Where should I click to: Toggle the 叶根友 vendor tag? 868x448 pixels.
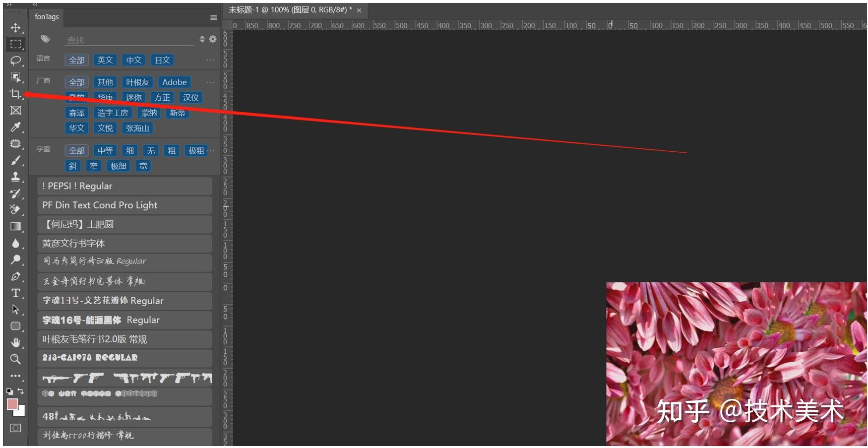[x=137, y=82]
